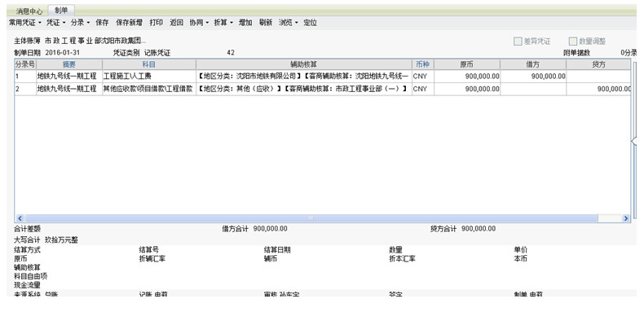The width and height of the screenshot is (644, 312).
Task: Click the 刷新 toolbar button
Action: click(265, 23)
